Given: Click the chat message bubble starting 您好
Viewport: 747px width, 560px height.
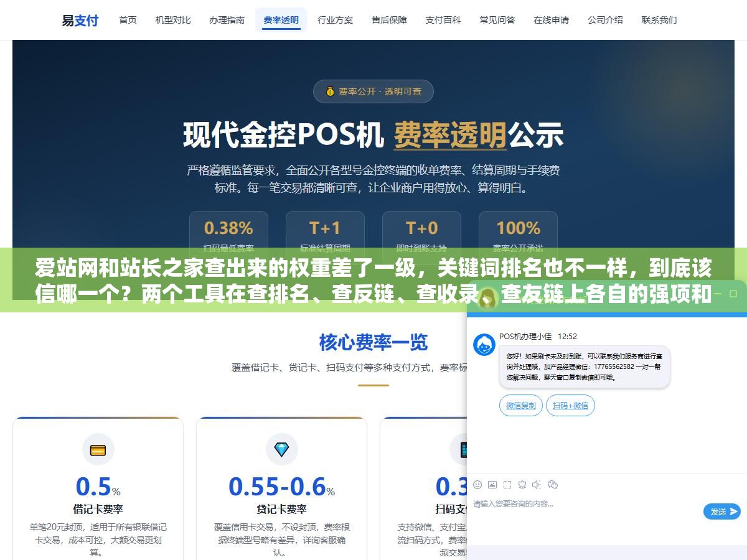Looking at the screenshot, I should pyautogui.click(x=585, y=367).
